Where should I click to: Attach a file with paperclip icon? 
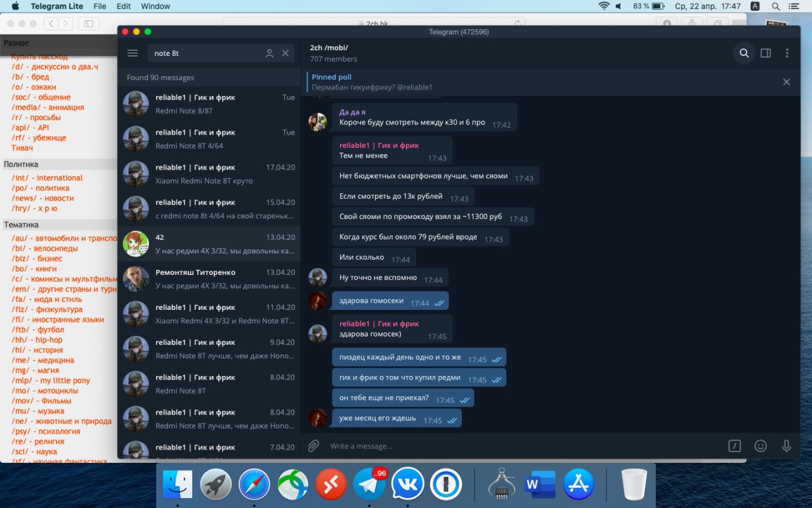pos(313,446)
